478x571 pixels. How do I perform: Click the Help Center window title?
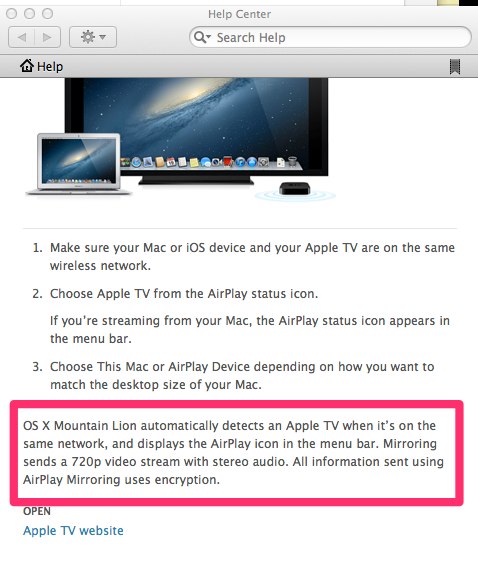click(239, 14)
